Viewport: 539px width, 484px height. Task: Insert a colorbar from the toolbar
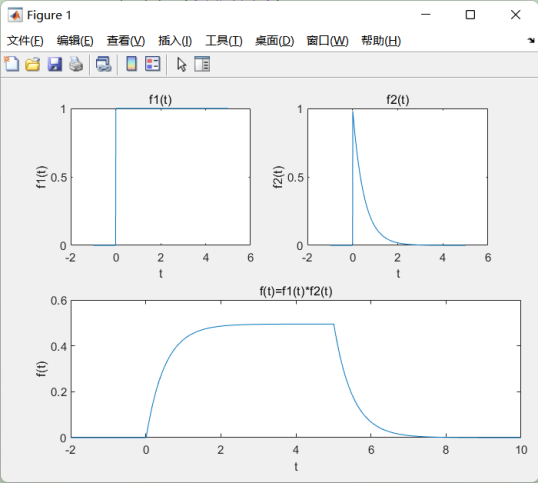(x=132, y=64)
